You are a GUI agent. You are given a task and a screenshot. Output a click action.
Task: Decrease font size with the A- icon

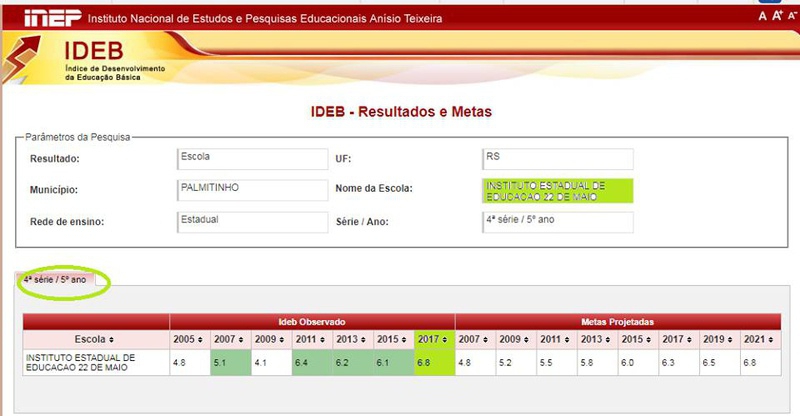791,16
